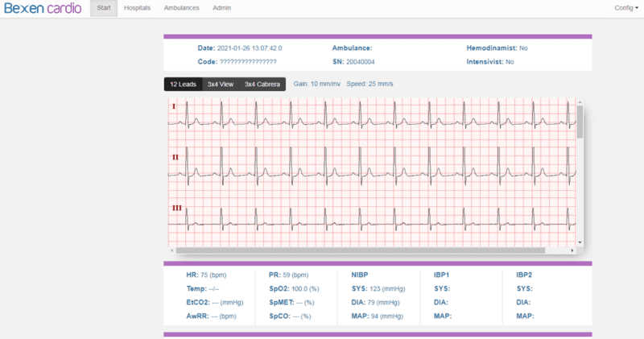Go to the Hospitals menu
644x339 pixels.
(137, 8)
